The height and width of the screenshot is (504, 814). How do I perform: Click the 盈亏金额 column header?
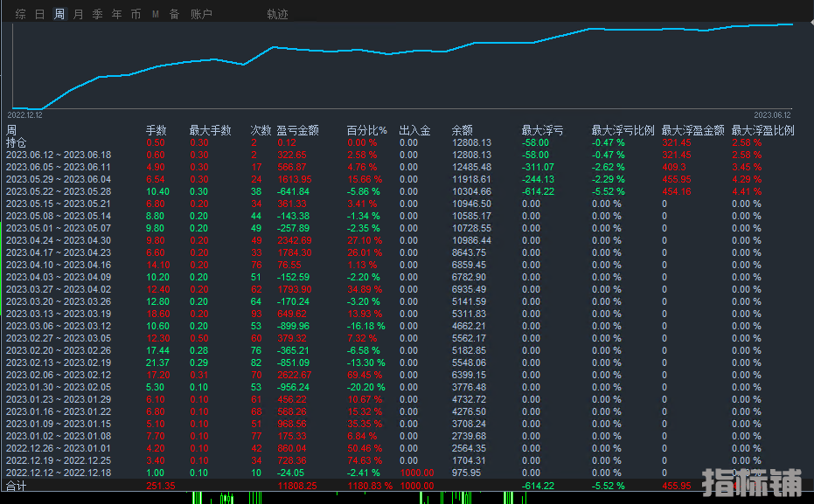(x=297, y=130)
